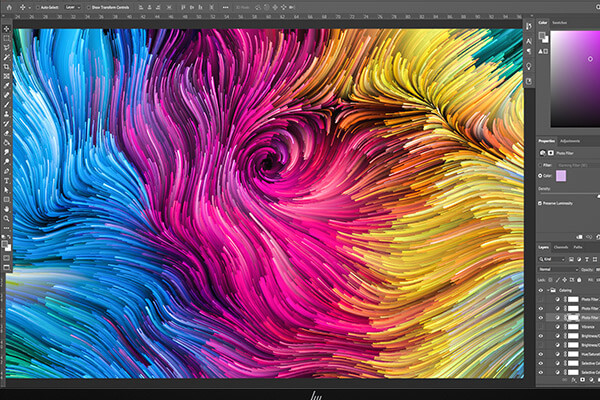Open the Character panel icon
The image size is (600, 400).
click(x=529, y=41)
